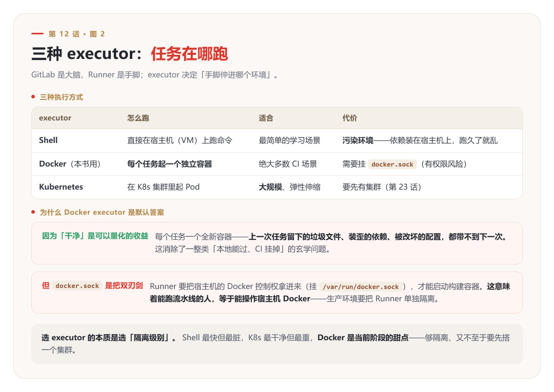Click the cell '在 K8s 集群里起 Pod'
Image resolution: width=554 pixels, height=392 pixels.
click(163, 187)
